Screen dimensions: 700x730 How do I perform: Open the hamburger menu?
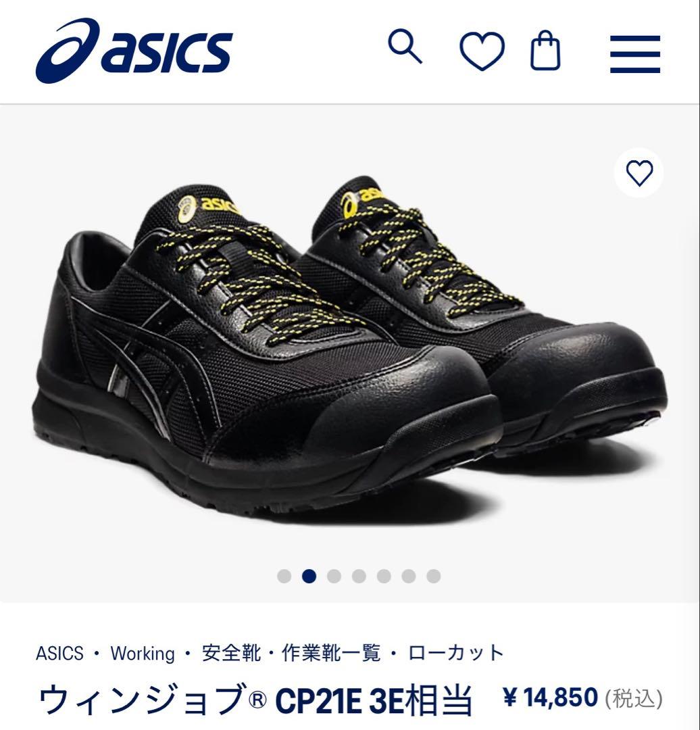(635, 54)
